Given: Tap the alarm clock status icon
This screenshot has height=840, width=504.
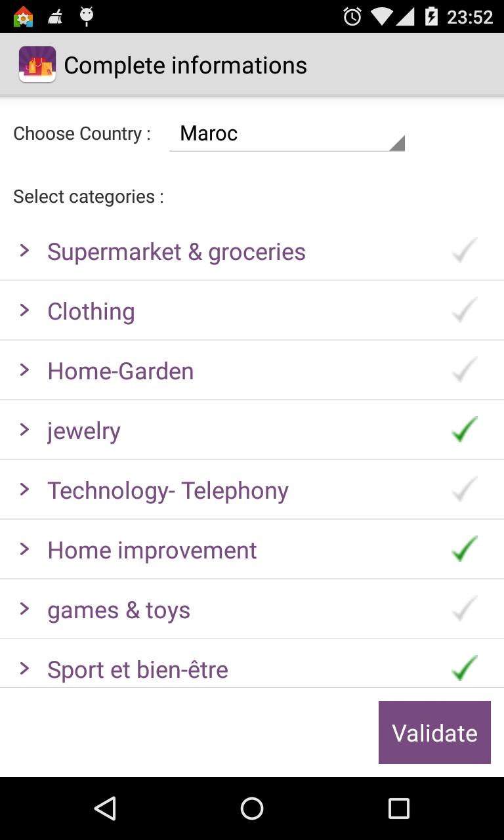Looking at the screenshot, I should click(x=352, y=16).
